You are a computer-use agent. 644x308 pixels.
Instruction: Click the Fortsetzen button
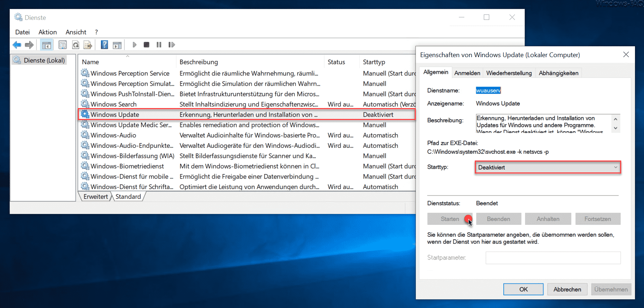pos(598,219)
